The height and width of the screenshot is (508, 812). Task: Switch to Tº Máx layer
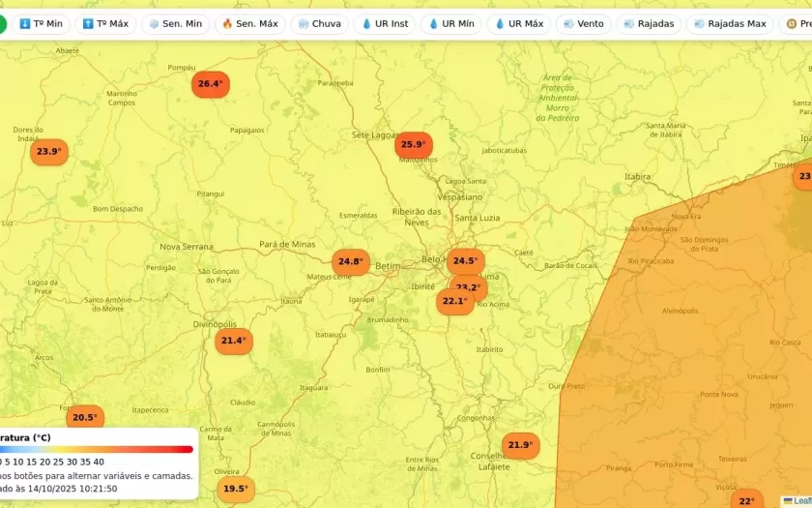[105, 23]
